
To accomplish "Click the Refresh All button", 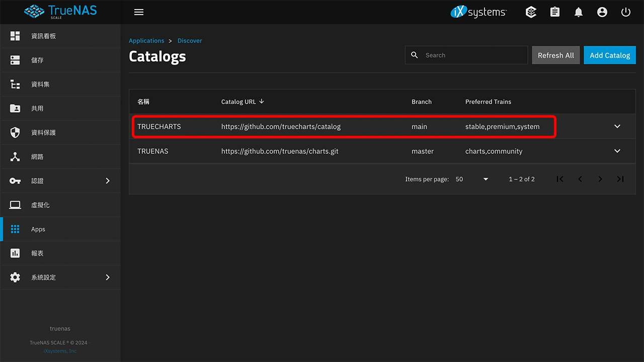I will [555, 55].
